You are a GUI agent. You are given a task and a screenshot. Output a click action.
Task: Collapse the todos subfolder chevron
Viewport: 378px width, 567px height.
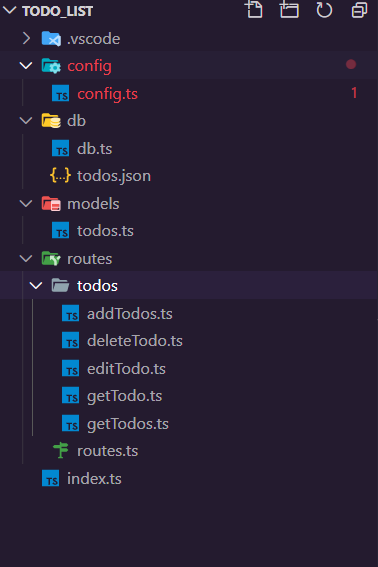coord(36,286)
